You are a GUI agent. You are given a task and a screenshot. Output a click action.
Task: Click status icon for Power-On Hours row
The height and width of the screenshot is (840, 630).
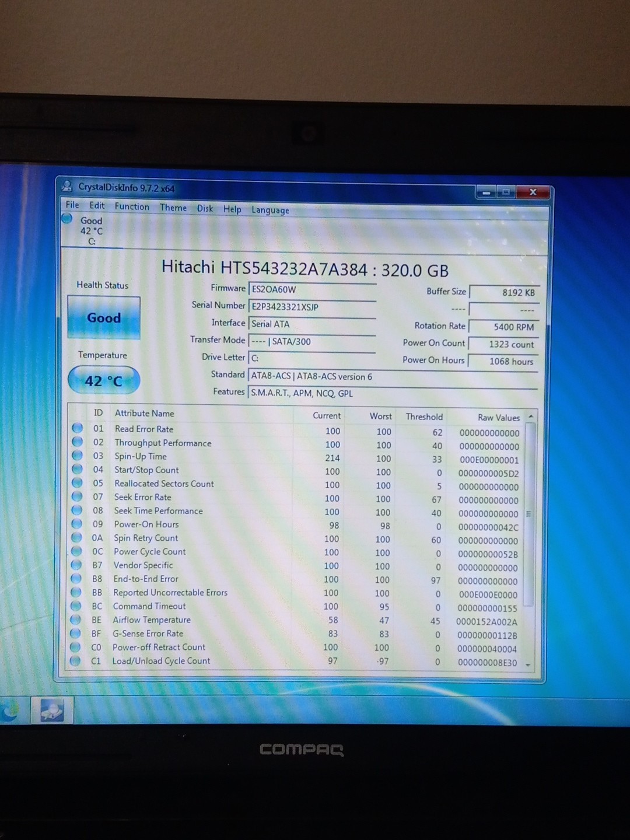click(x=76, y=523)
